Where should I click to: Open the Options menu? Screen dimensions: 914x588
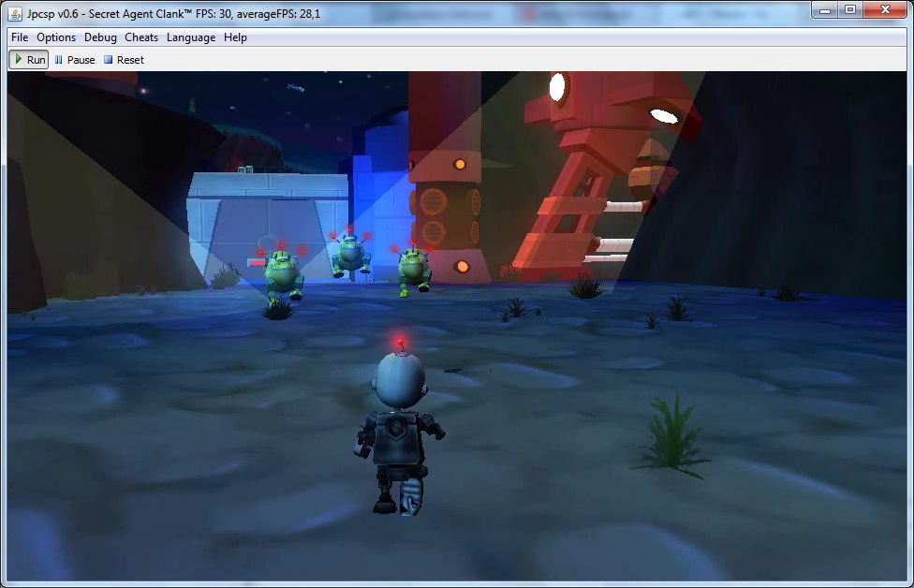coord(56,37)
